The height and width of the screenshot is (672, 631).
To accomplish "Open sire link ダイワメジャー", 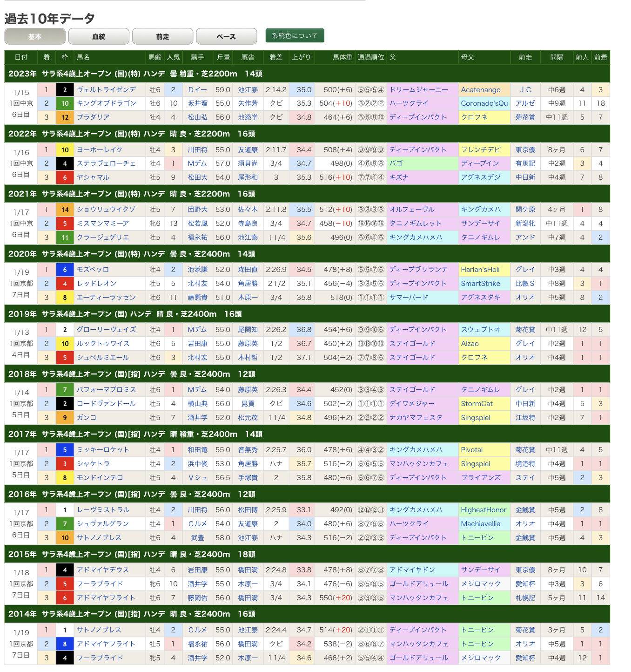I will point(411,403).
